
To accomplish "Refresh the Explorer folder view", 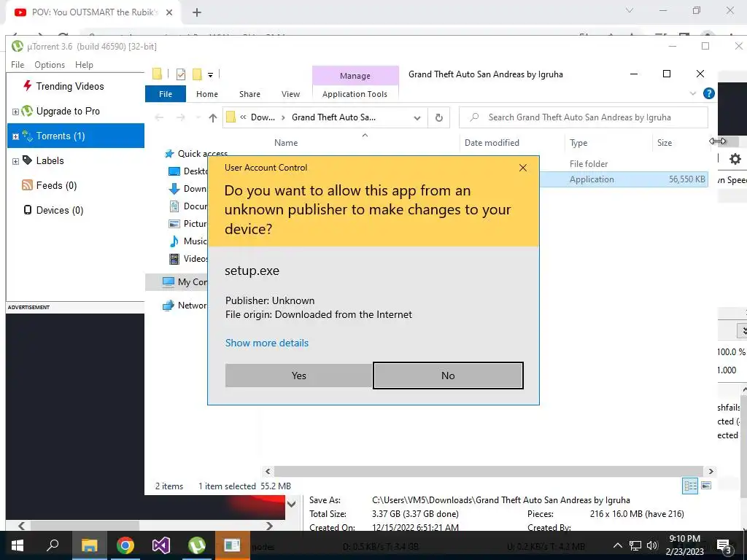I will pos(438,117).
